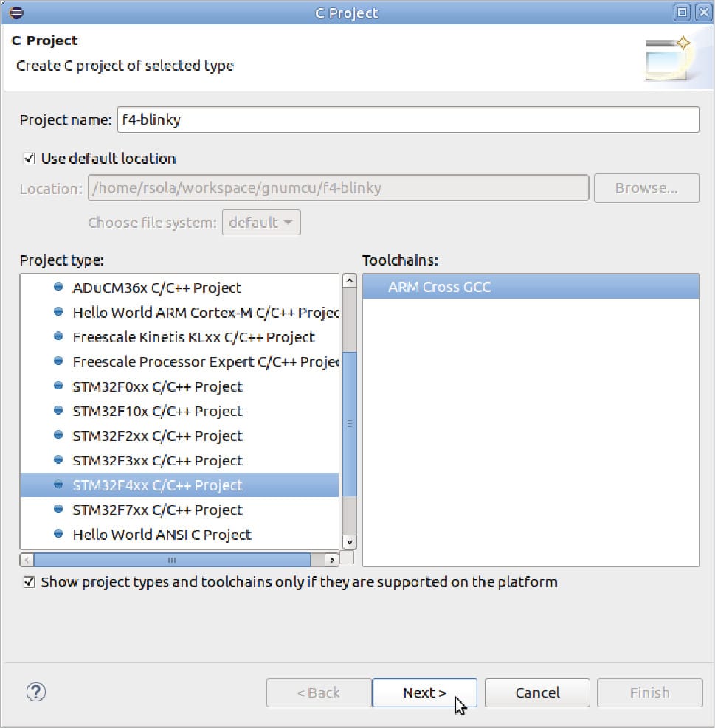Click bullet icon beside STM32F2xx project
The width and height of the screenshot is (715, 728).
tap(58, 435)
